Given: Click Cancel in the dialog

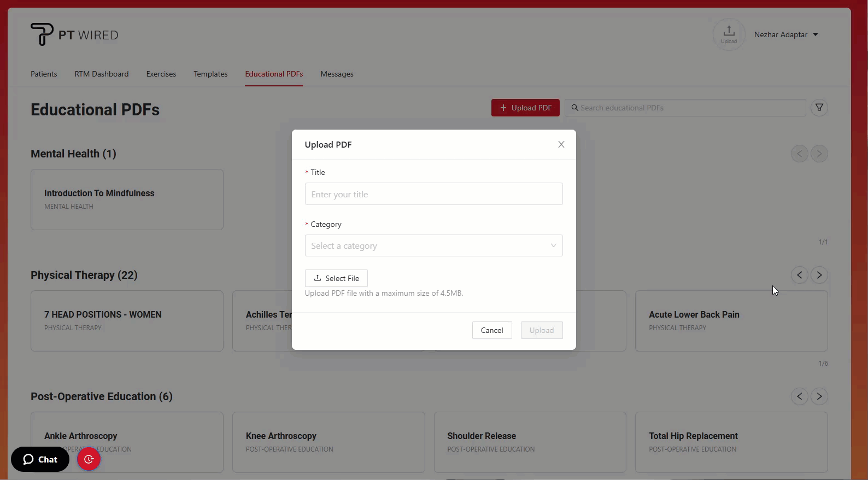Looking at the screenshot, I should point(492,330).
